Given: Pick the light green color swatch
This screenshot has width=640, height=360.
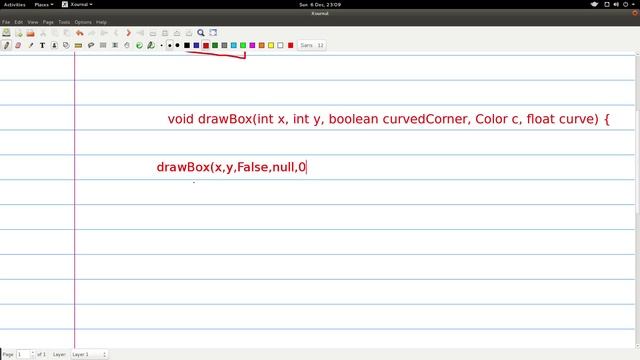Looking at the screenshot, I should pos(243,45).
